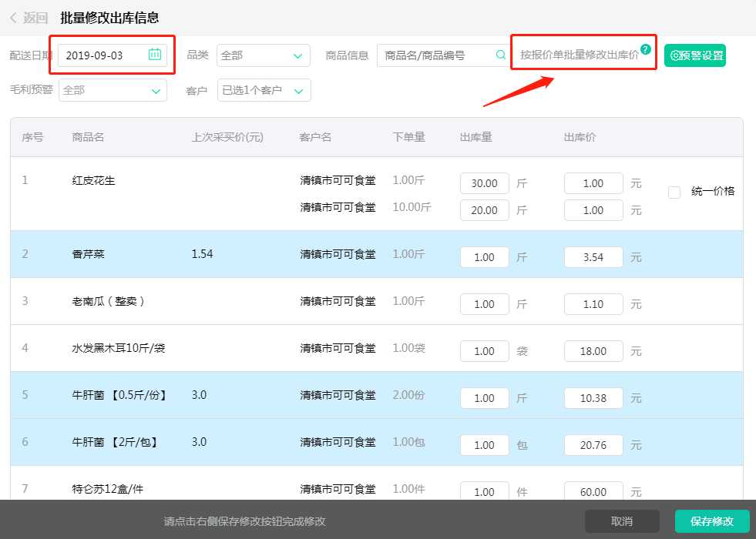Click the 水发黑木耳 price field 18.00
This screenshot has height=539, width=756.
tap(593, 351)
